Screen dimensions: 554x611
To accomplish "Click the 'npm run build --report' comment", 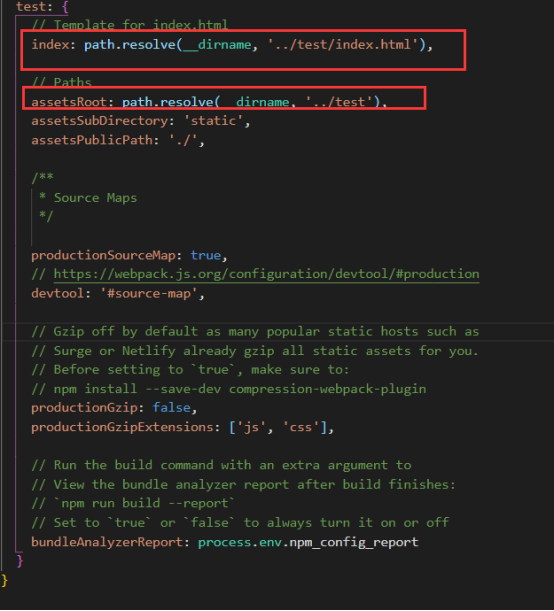I will coord(144,503).
